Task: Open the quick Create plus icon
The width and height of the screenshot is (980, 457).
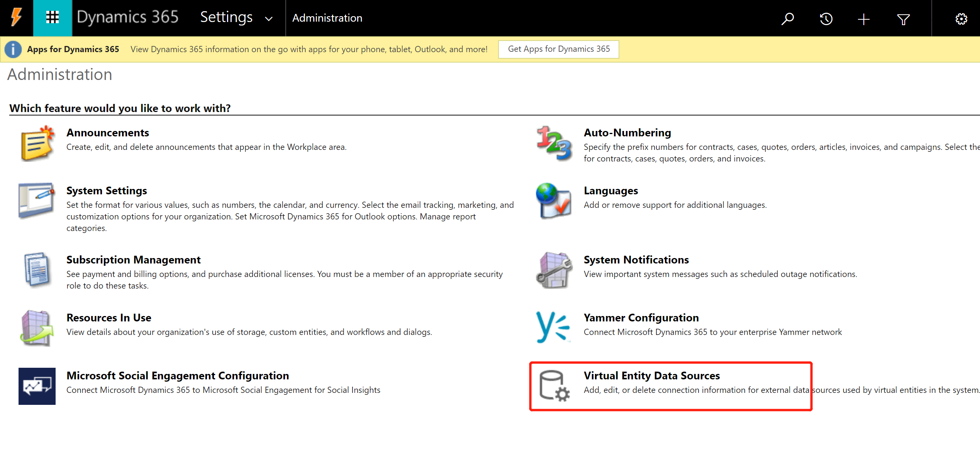Action: click(x=864, y=18)
